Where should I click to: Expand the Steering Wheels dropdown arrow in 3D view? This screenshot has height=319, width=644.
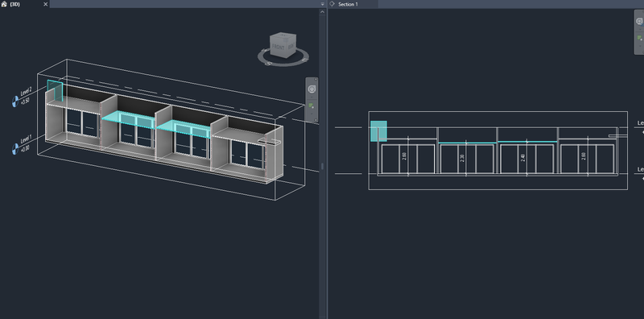(x=312, y=97)
